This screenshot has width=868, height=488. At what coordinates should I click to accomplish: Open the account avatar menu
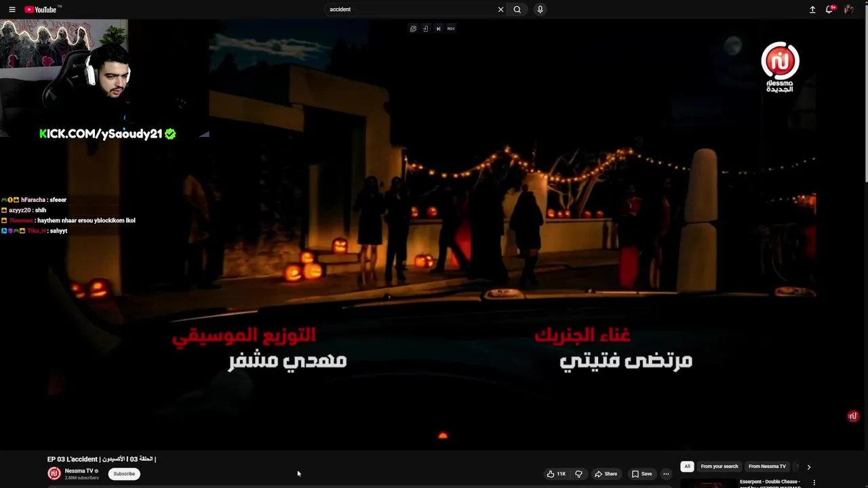848,9
